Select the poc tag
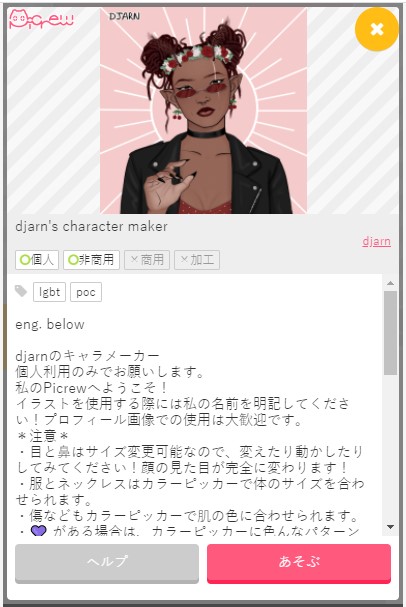The height and width of the screenshot is (607, 406). (x=86, y=292)
